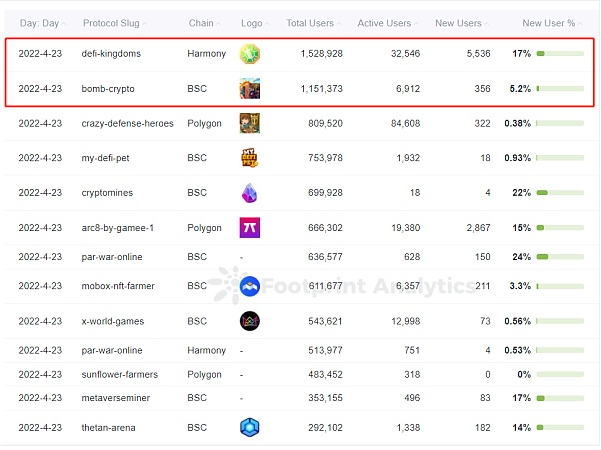
Task: Click the metaverseminer protocol name
Action: pyautogui.click(x=116, y=398)
